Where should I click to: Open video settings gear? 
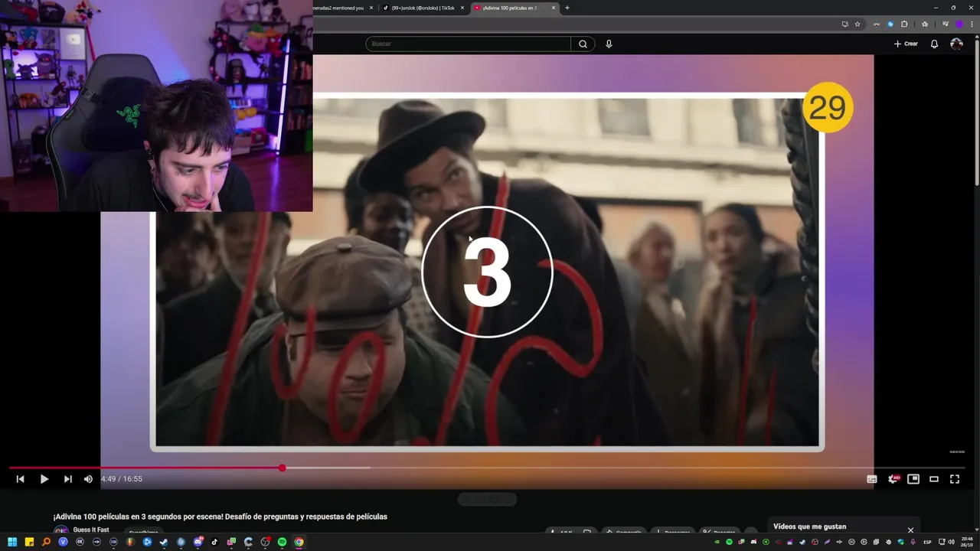point(893,479)
